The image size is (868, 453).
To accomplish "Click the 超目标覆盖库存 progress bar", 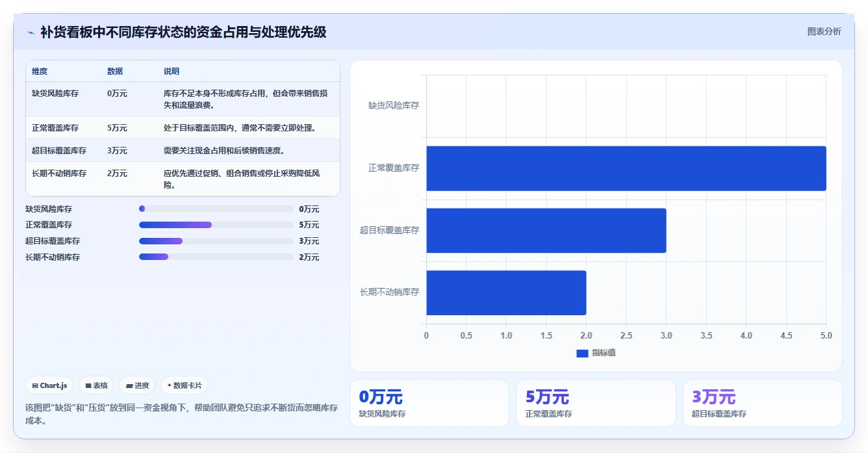I will 216,241.
